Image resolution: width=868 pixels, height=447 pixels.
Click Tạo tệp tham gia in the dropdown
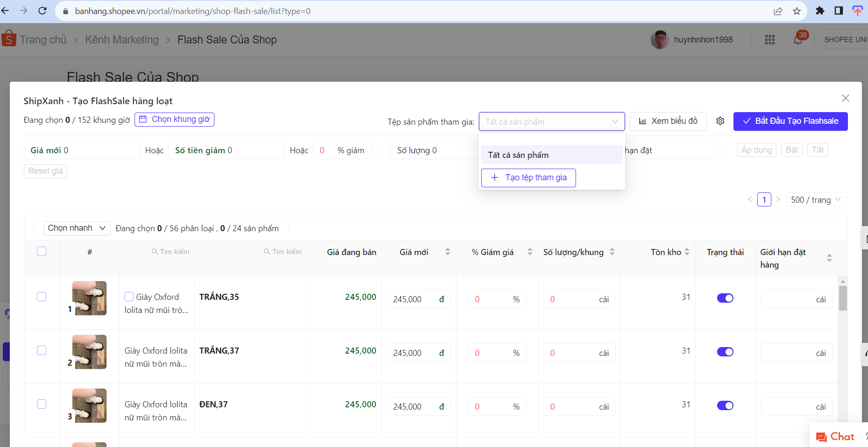coord(528,177)
